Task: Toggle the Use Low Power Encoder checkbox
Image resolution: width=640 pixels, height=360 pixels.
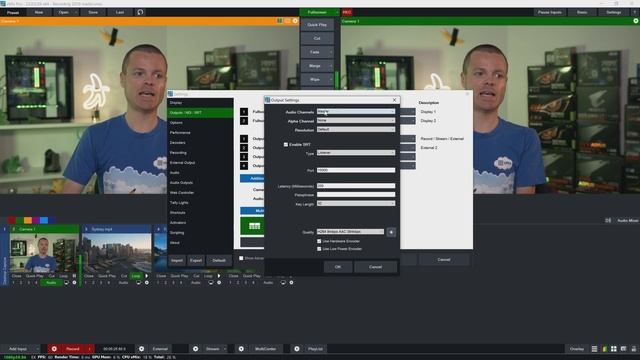Action: coord(319,249)
